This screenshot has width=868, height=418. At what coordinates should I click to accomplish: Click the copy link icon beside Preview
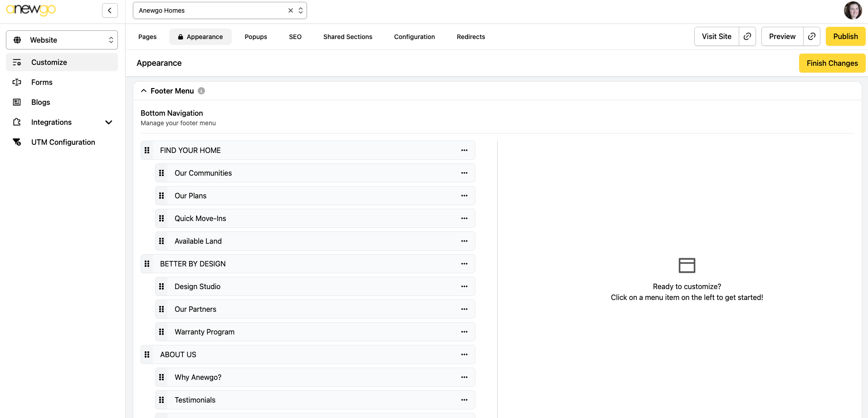(812, 36)
